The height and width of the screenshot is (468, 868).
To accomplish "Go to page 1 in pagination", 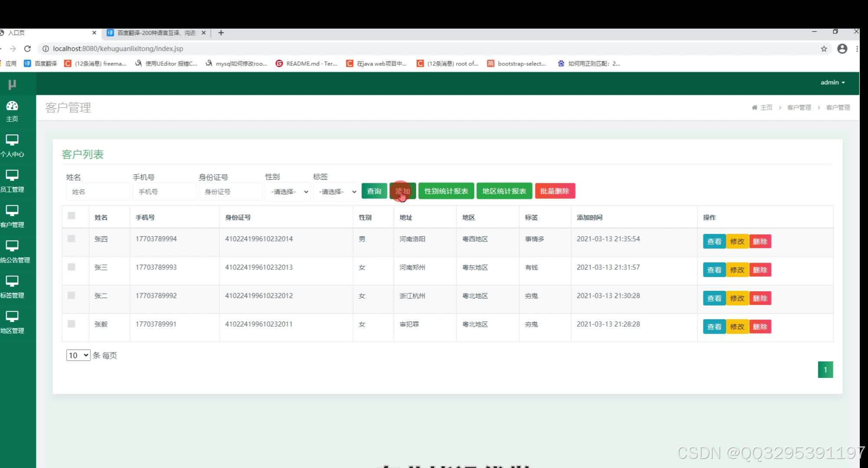I will [x=825, y=370].
